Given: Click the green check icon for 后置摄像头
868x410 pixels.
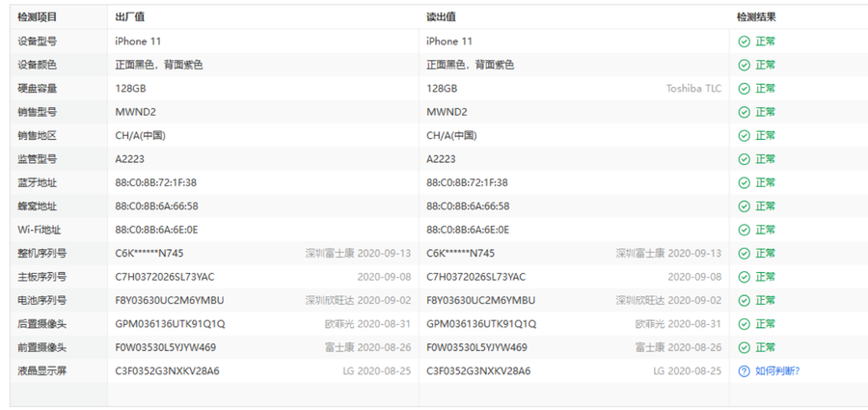Looking at the screenshot, I should (x=744, y=324).
